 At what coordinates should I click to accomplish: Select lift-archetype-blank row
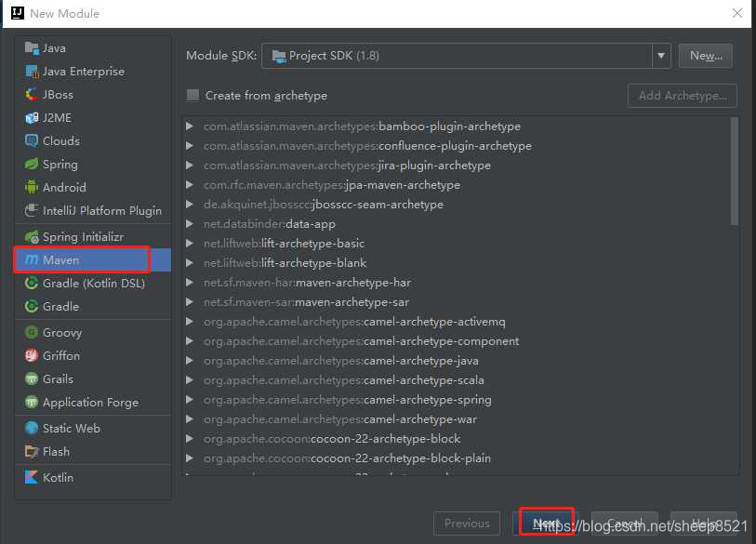tap(456, 263)
